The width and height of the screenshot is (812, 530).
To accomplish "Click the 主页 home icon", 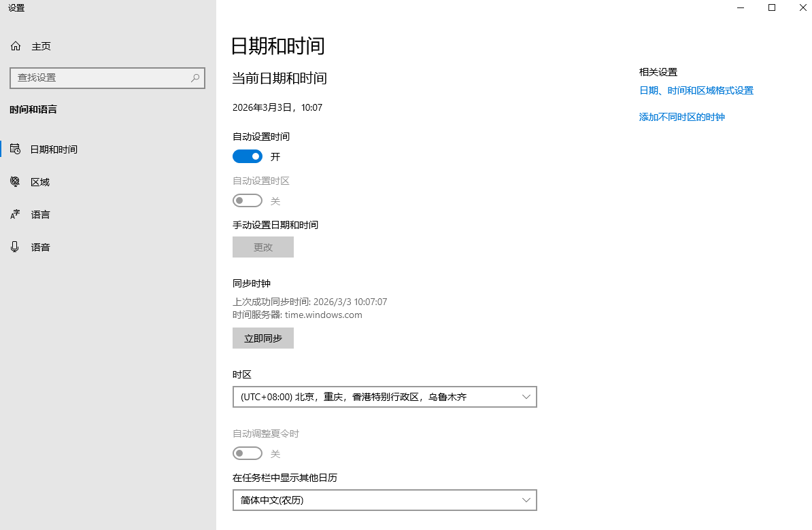I will (15, 46).
